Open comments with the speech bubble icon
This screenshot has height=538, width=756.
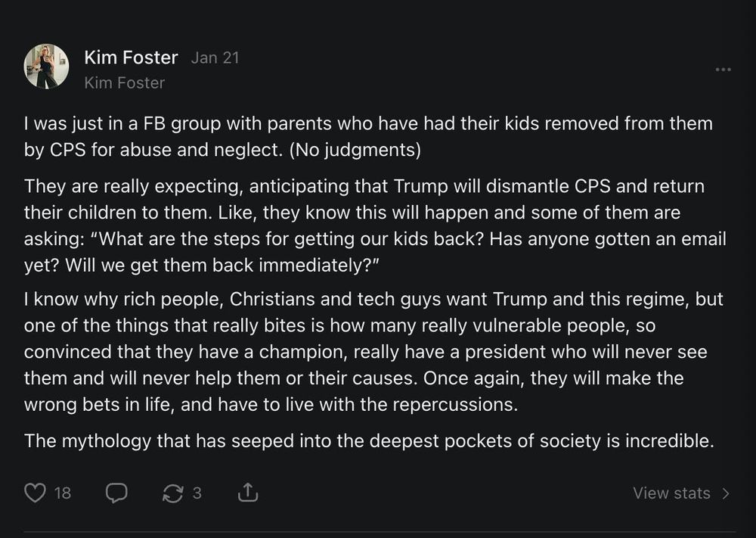pos(116,493)
